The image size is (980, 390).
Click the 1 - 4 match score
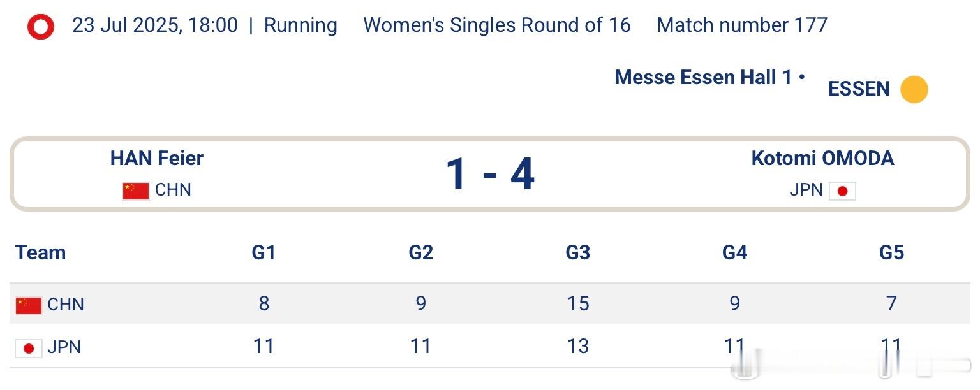489,174
